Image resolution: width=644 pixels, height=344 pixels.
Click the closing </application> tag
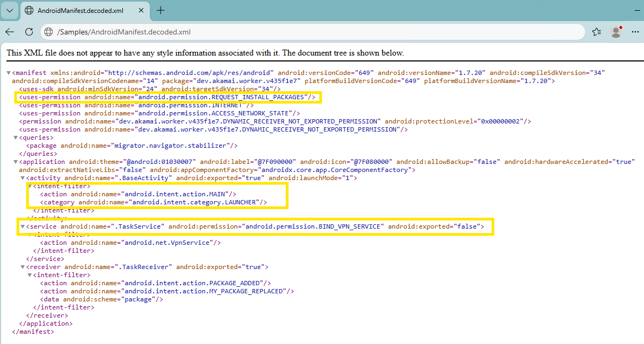click(x=46, y=324)
